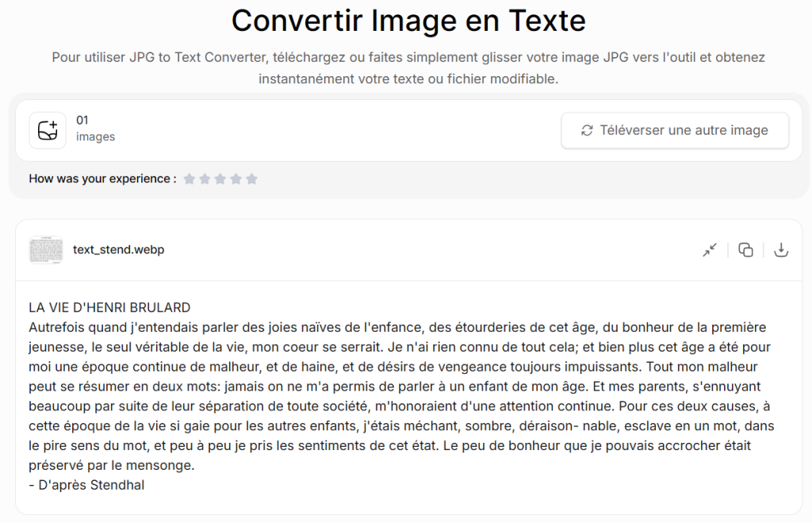Click the add image icon
812x523 pixels.
[x=48, y=130]
